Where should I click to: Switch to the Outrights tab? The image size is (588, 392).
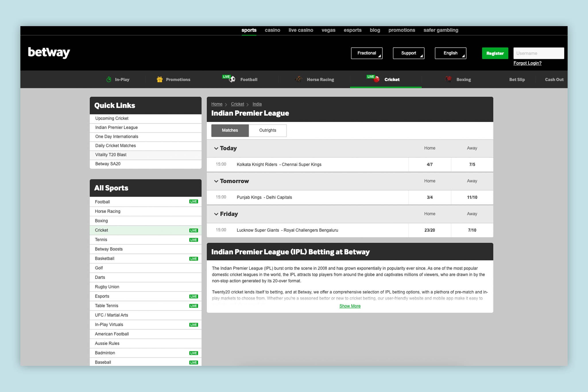click(267, 130)
